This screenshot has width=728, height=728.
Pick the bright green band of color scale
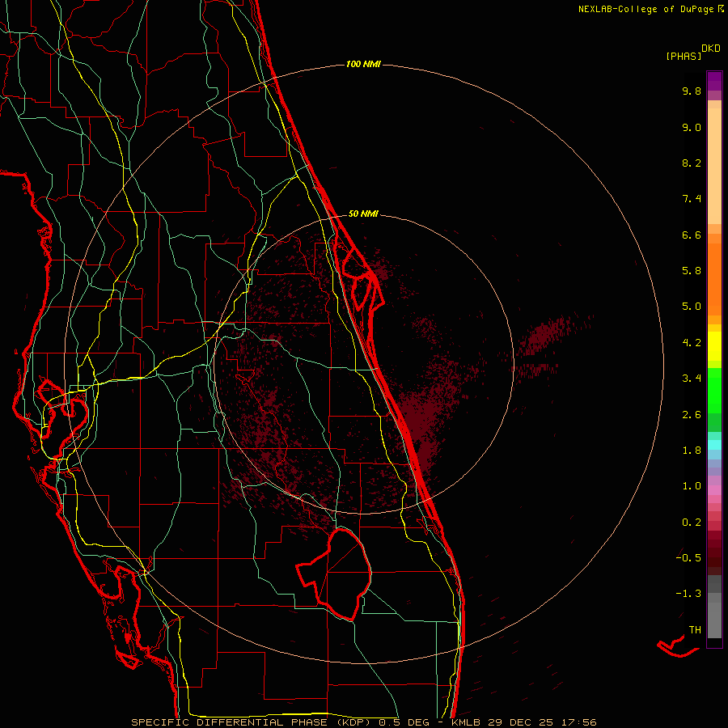pyautogui.click(x=714, y=390)
